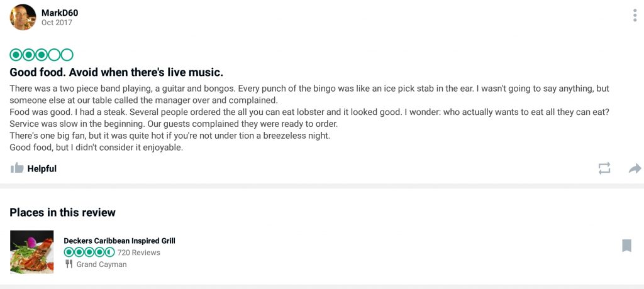Open the three-dot more options menu

(x=635, y=15)
